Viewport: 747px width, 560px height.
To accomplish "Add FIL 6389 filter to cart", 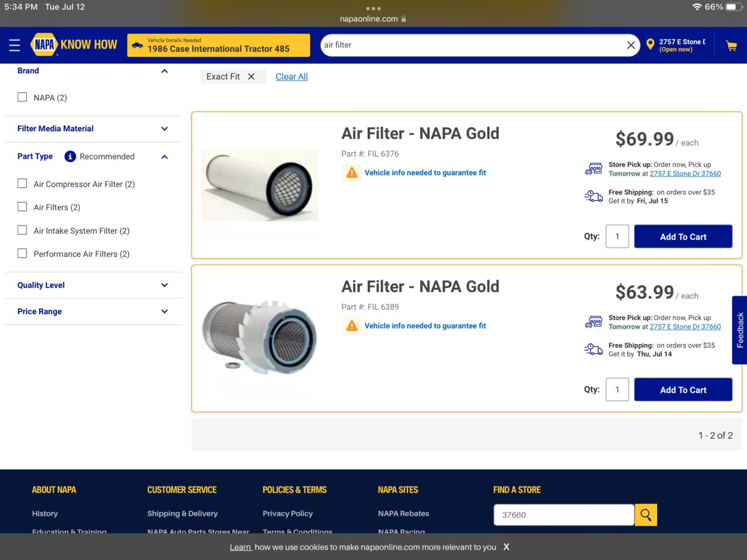I will click(683, 390).
